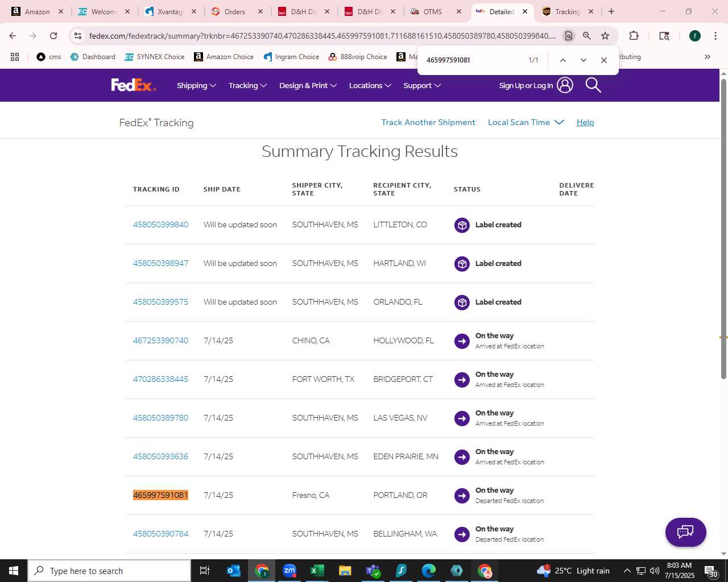
Task: Switch to the Xvantage tab
Action: coord(171,11)
